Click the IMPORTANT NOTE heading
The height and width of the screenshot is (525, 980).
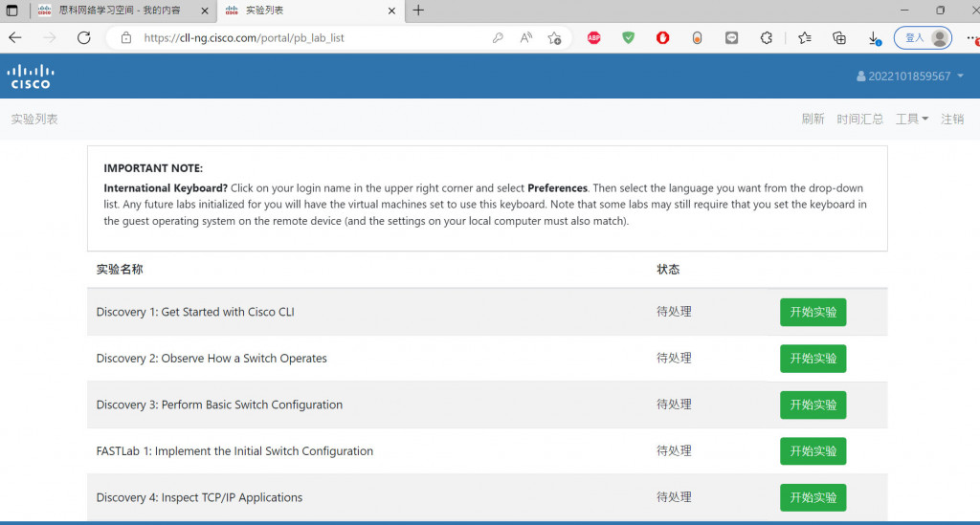click(x=153, y=168)
